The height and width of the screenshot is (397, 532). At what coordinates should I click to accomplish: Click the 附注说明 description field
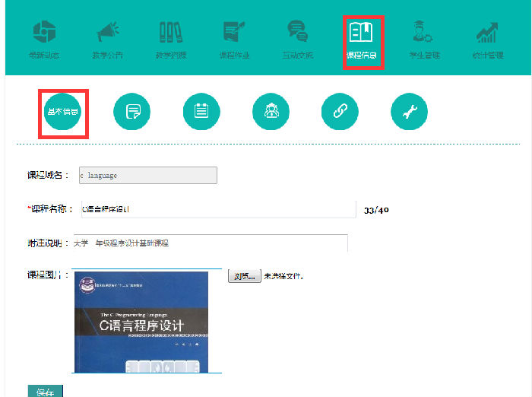pos(210,243)
